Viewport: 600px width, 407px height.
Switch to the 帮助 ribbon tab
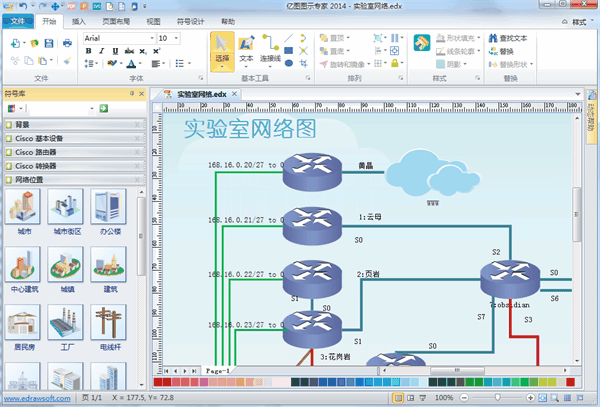[228, 21]
